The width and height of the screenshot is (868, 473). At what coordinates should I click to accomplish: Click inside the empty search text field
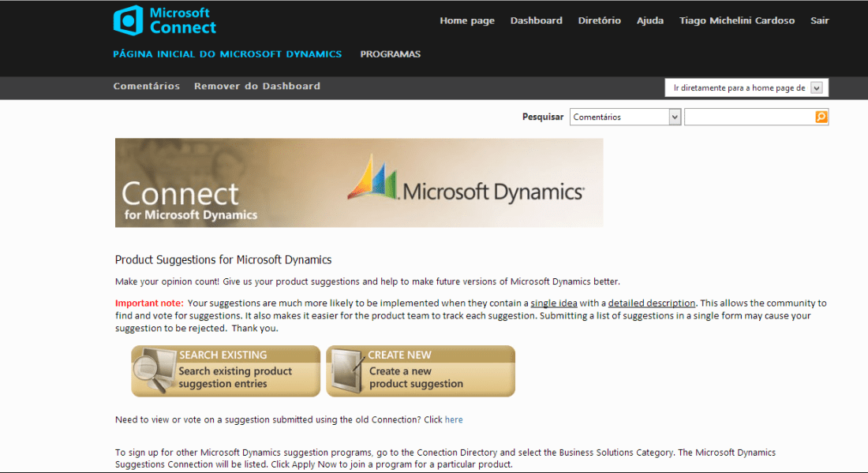coord(750,116)
